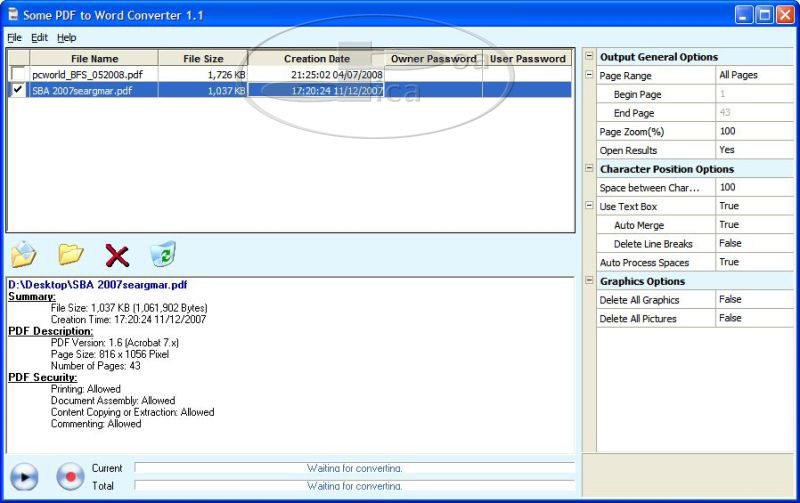
Task: Collapse the Graphics Options section
Action: [x=589, y=282]
